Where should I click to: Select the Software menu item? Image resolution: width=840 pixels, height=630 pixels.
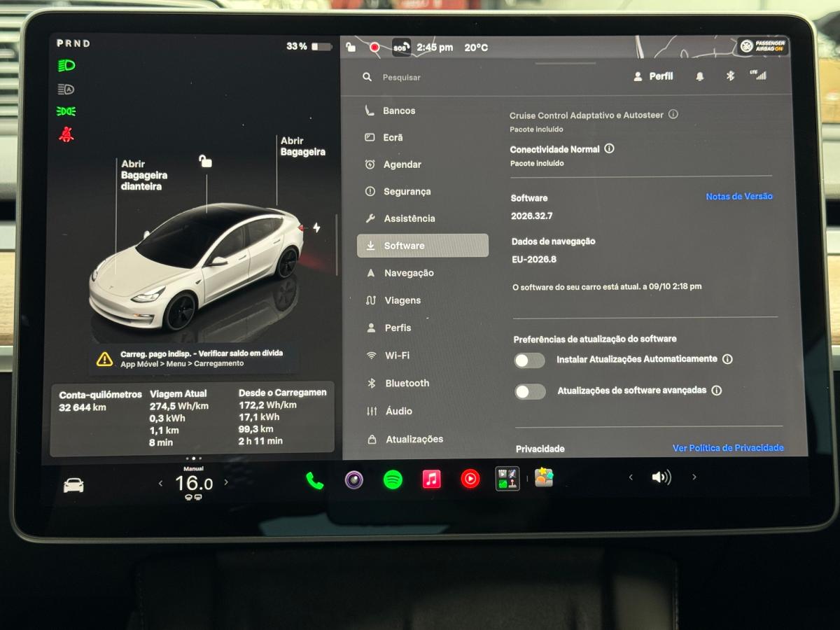(423, 246)
